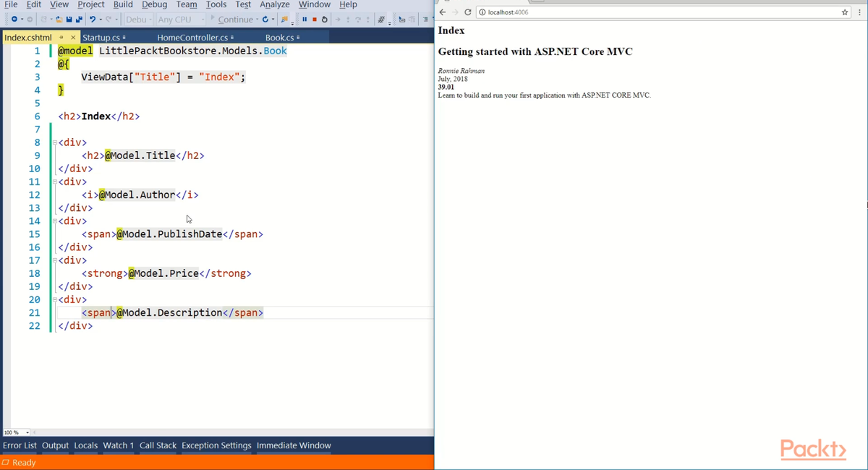Open Any CPU platform dropdown

coord(181,20)
